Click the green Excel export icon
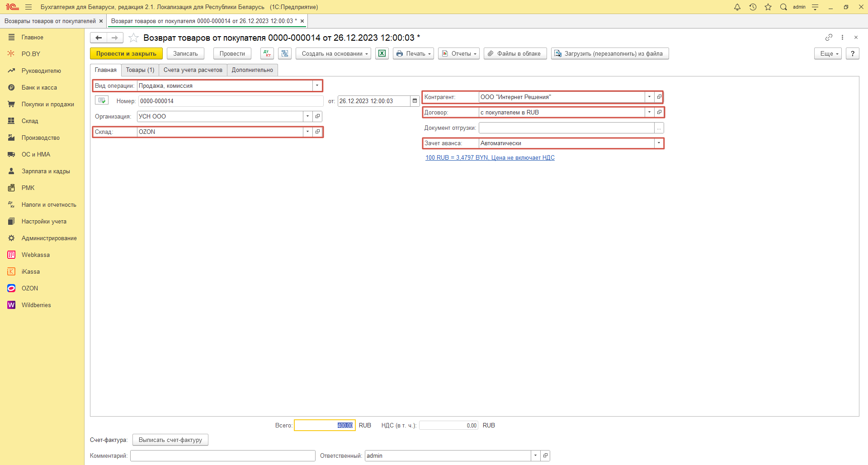The height and width of the screenshot is (465, 868). [x=382, y=53]
